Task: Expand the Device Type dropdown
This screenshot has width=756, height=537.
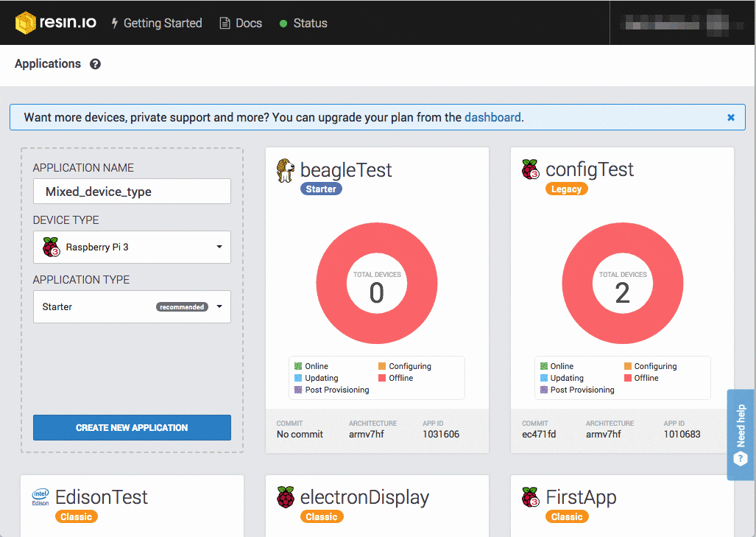Action: point(132,248)
